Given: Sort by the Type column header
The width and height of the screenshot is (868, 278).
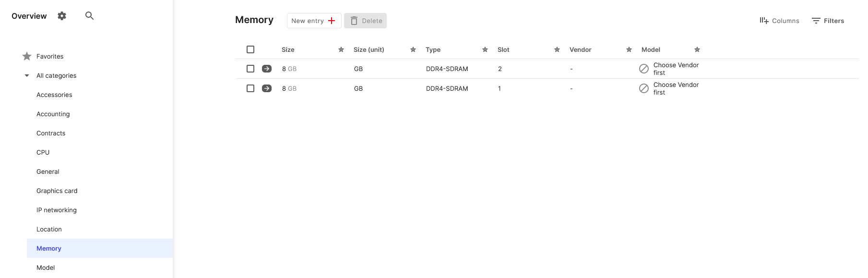Looking at the screenshot, I should point(433,49).
